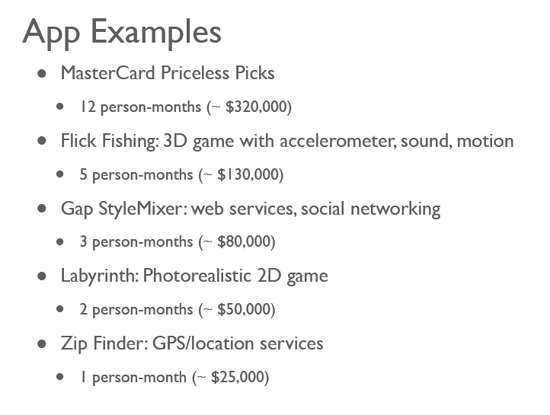550x415 pixels.
Task: Select the MasterCard Priceless Picks bullet text
Action: pos(168,73)
